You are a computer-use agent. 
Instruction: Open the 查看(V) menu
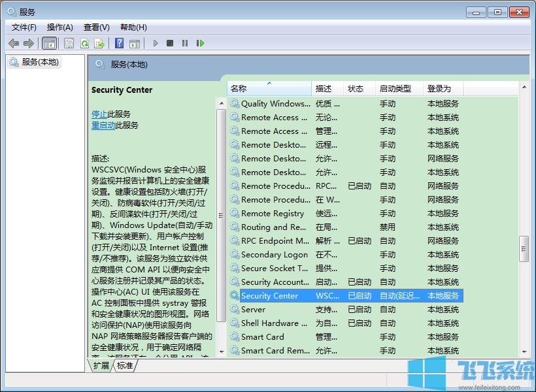[95, 27]
